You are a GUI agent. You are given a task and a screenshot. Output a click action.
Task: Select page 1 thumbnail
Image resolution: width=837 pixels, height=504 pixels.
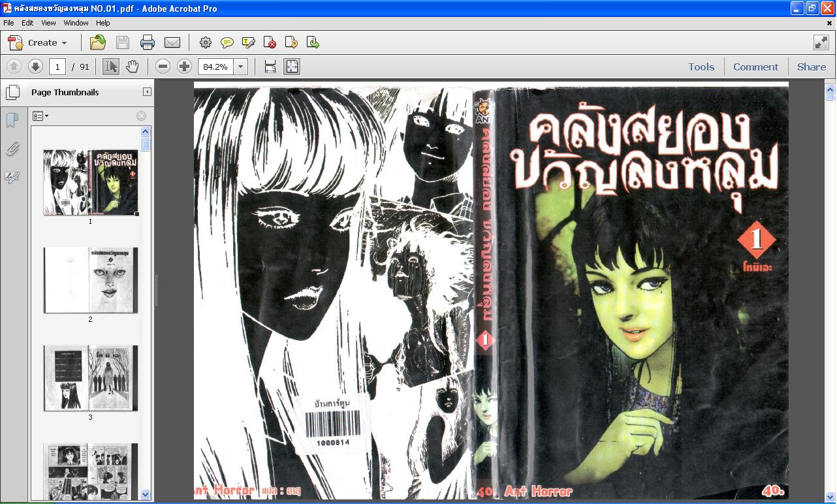coord(91,182)
